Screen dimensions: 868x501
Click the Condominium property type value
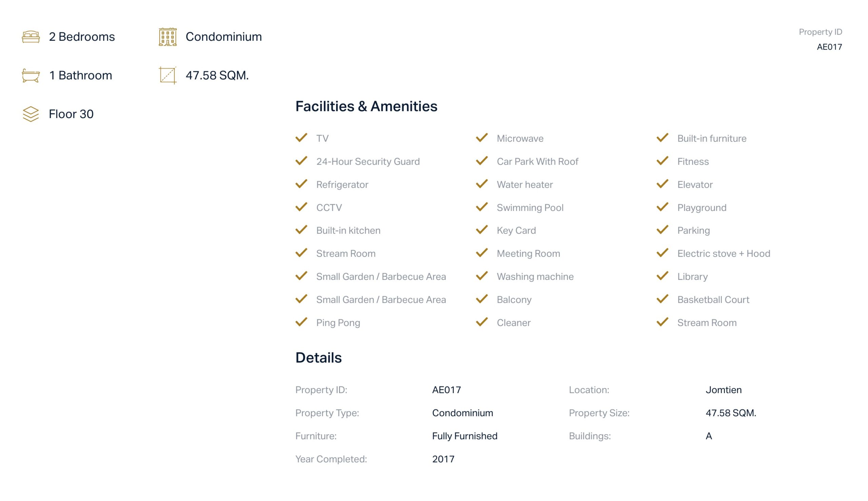point(462,413)
